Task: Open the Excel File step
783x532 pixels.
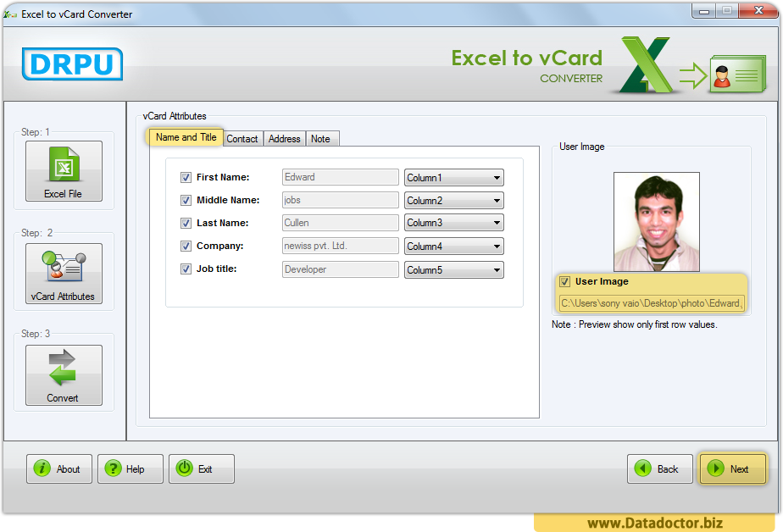Action: (64, 171)
